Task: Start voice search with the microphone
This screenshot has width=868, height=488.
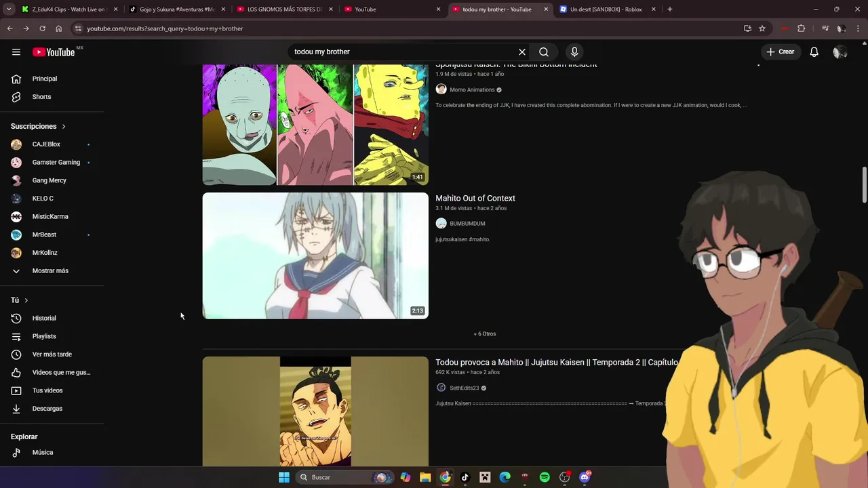Action: (574, 52)
